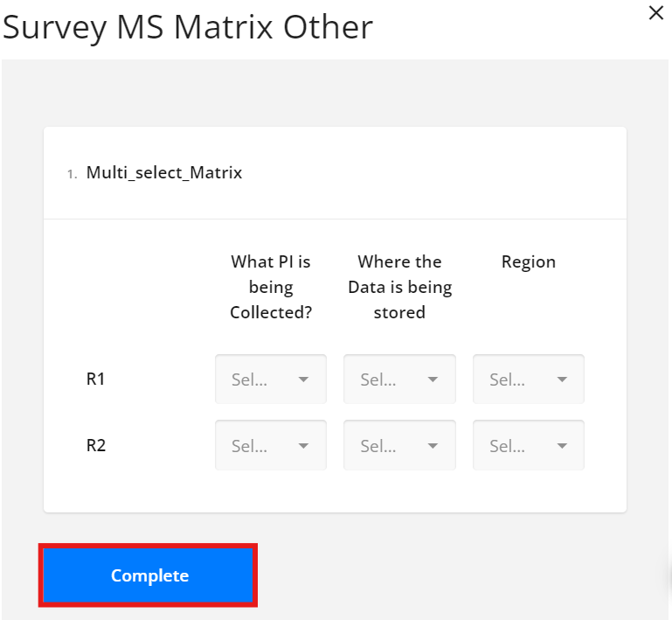Click the arrow icon in R2 Data stored select

(433, 446)
